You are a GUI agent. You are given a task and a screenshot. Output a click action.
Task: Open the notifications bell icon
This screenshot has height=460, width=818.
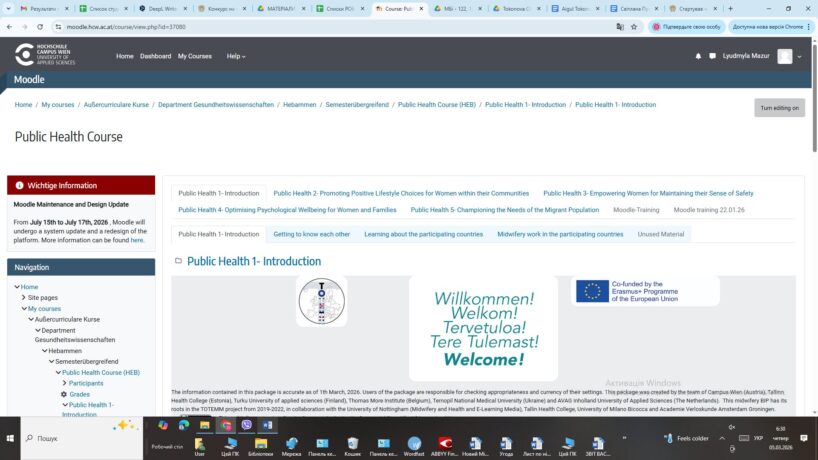pos(698,56)
